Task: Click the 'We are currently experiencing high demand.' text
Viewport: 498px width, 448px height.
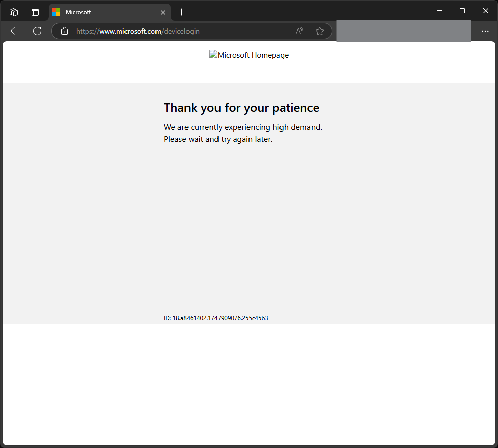Action: click(243, 127)
